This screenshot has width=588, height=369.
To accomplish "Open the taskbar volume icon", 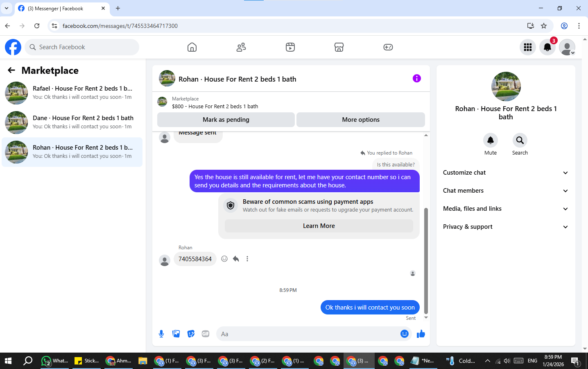I will coord(507,361).
